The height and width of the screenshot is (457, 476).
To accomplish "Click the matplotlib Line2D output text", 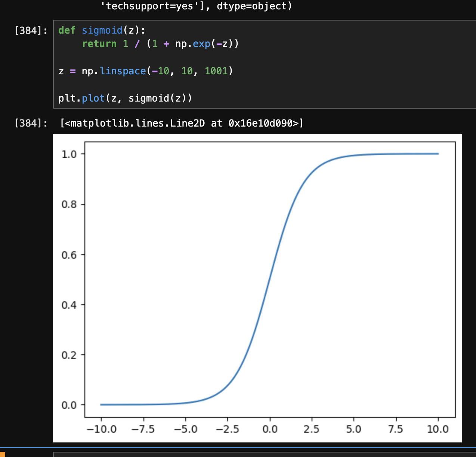I will click(x=182, y=123).
